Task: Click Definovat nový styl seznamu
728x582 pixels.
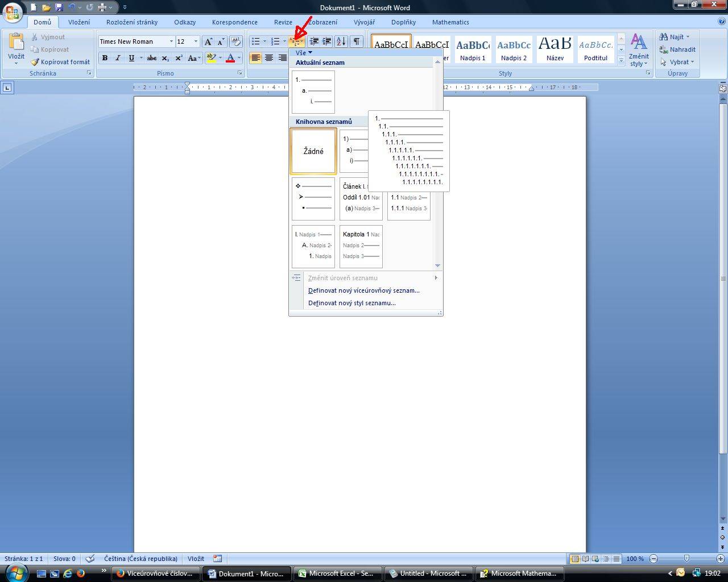Action: (352, 303)
